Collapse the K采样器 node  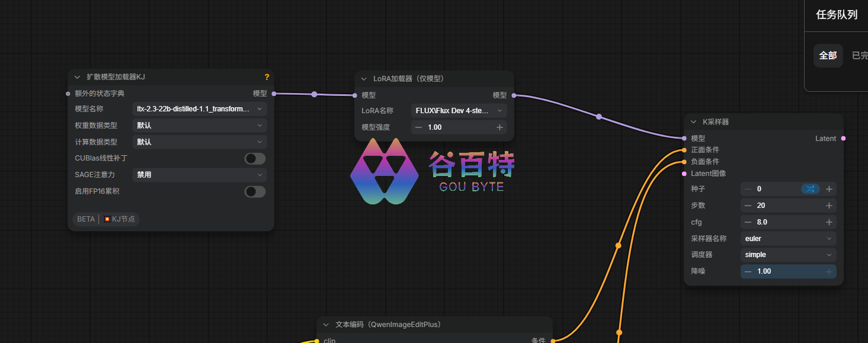[x=694, y=122]
